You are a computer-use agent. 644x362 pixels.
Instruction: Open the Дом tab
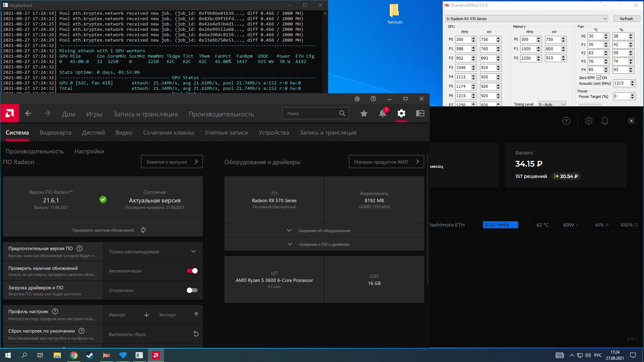(68, 114)
